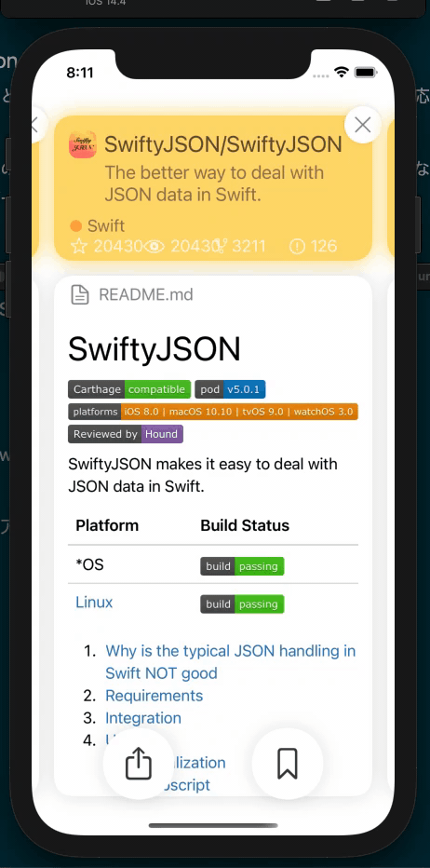Tap the README.md document icon
430x868 pixels.
pyautogui.click(x=80, y=294)
